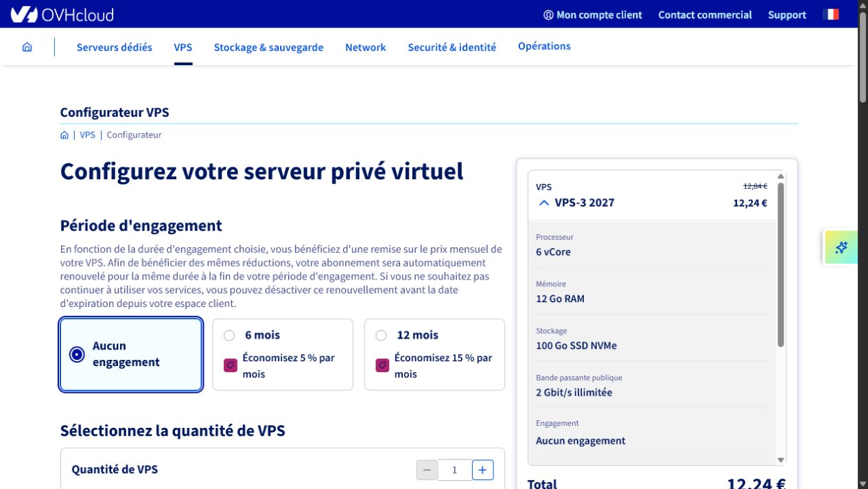Screen dimensions: 868x489
Task: Open the Stockage & sauvegarde menu
Action: pyautogui.click(x=268, y=47)
